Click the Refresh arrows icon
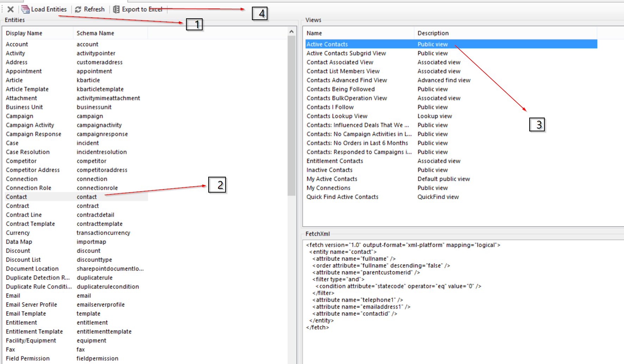 click(x=78, y=10)
